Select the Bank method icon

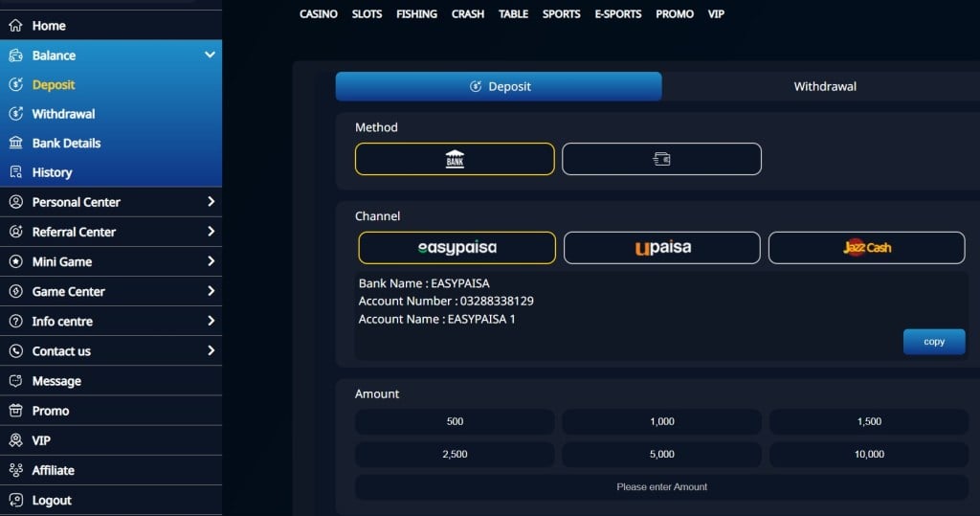click(455, 159)
